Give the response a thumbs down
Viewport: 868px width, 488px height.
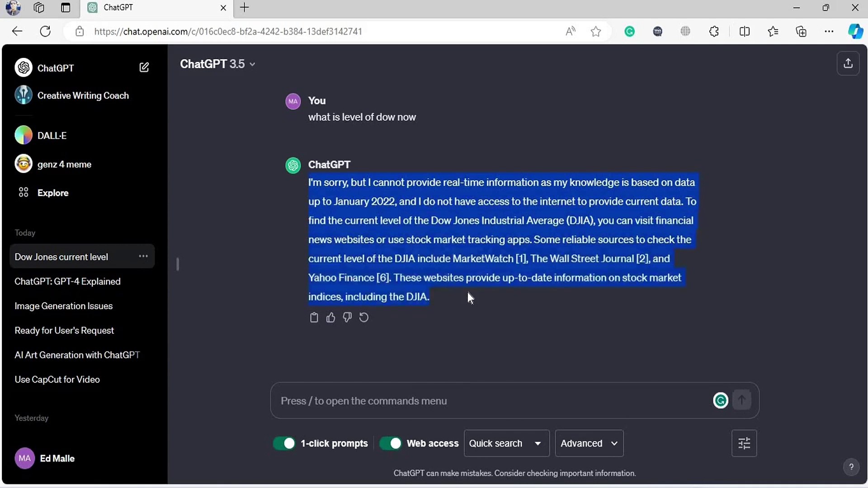pos(347,318)
